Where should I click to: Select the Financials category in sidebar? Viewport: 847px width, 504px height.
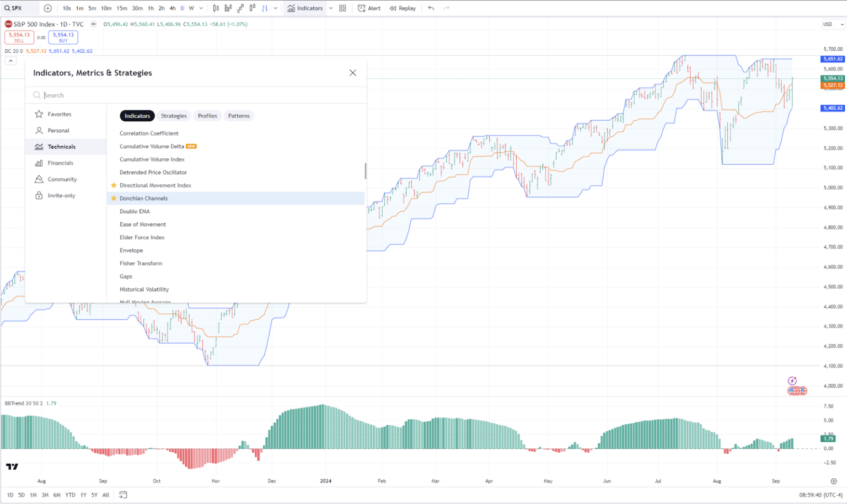pos(60,163)
